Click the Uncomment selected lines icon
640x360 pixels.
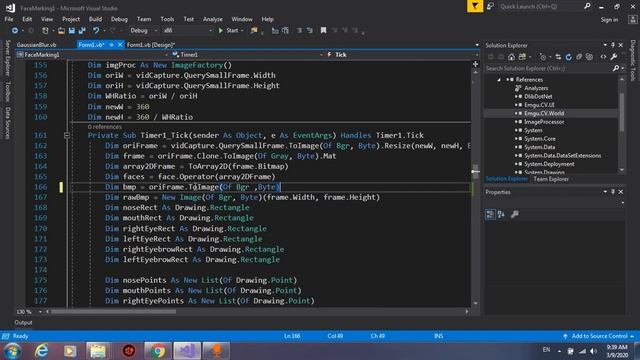point(309,31)
